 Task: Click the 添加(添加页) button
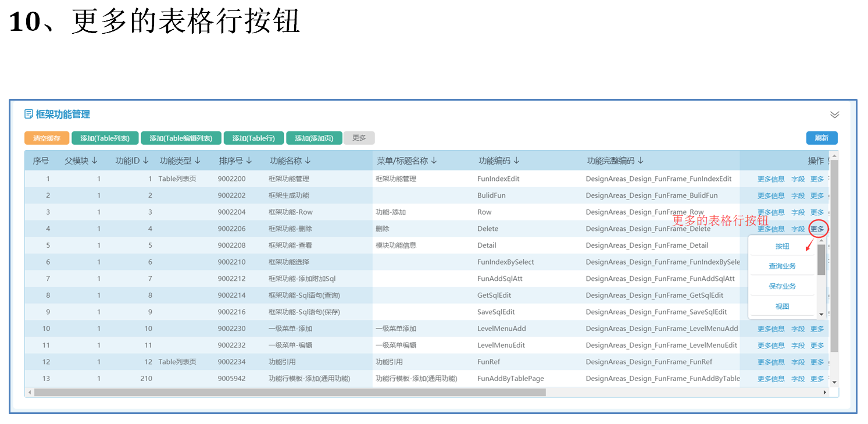[x=314, y=138]
